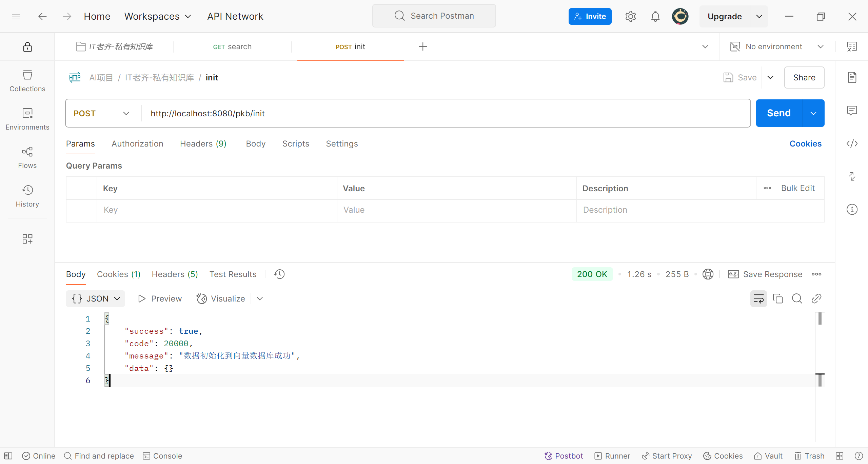The image size is (868, 464).
Task: Click the response scrollbar thumb
Action: click(x=820, y=318)
